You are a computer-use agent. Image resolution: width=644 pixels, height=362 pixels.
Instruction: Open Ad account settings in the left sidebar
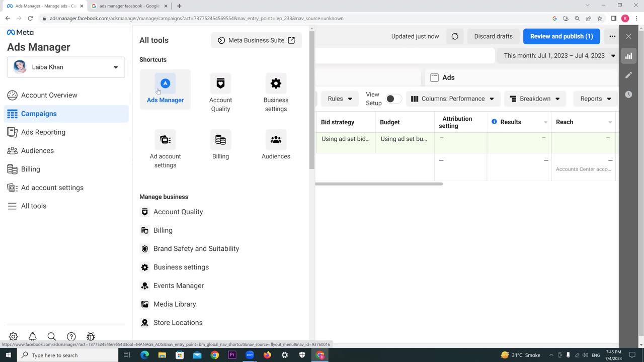pyautogui.click(x=66, y=188)
